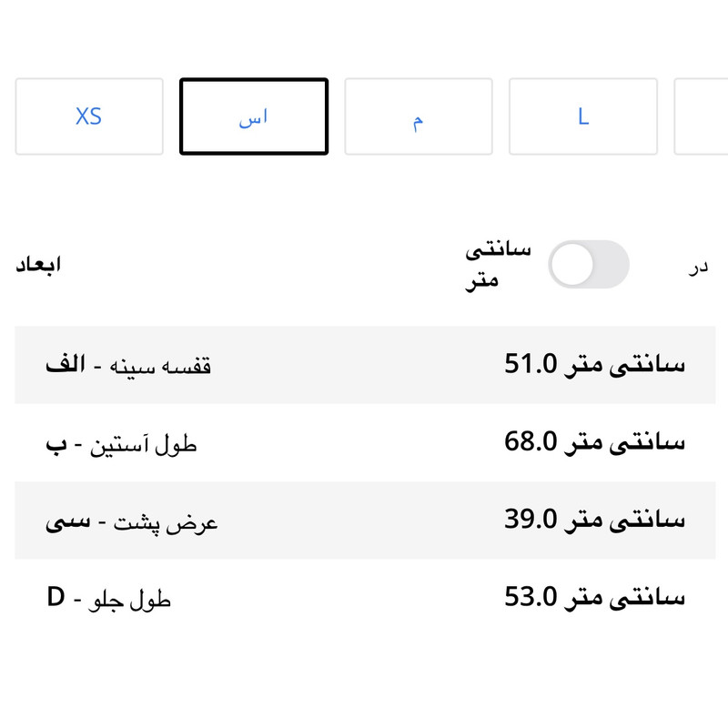The height and width of the screenshot is (728, 728).
Task: Click the bold "الف" measurement code
Action: click(x=66, y=365)
